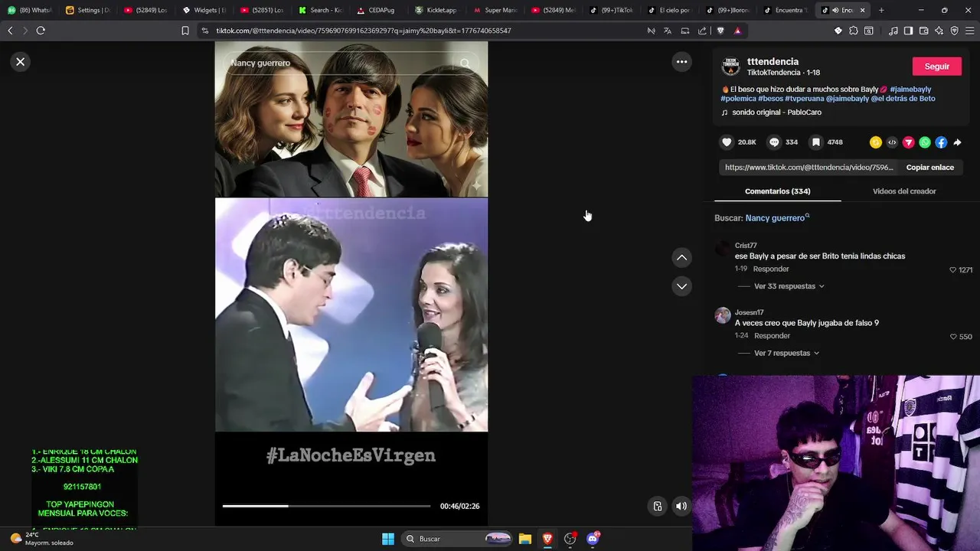Close the active TikTok browser tab
980x551 pixels.
(863, 10)
